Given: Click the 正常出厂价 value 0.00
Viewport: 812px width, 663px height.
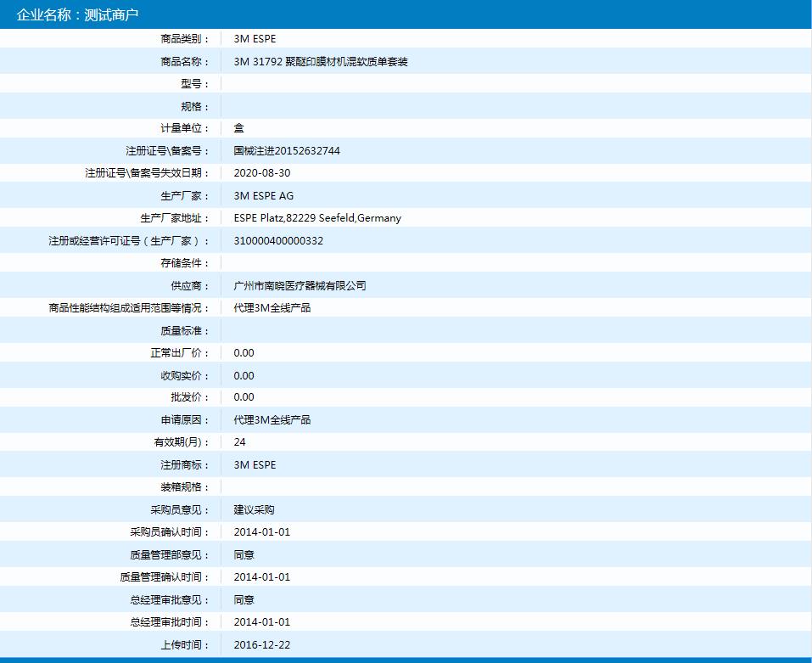Looking at the screenshot, I should point(244,353).
